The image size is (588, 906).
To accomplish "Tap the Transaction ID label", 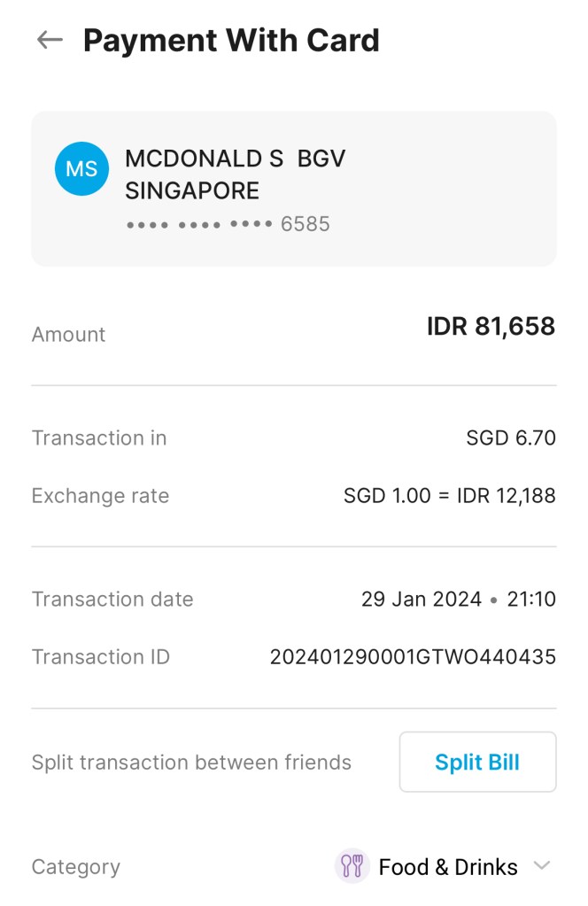I will click(x=100, y=657).
